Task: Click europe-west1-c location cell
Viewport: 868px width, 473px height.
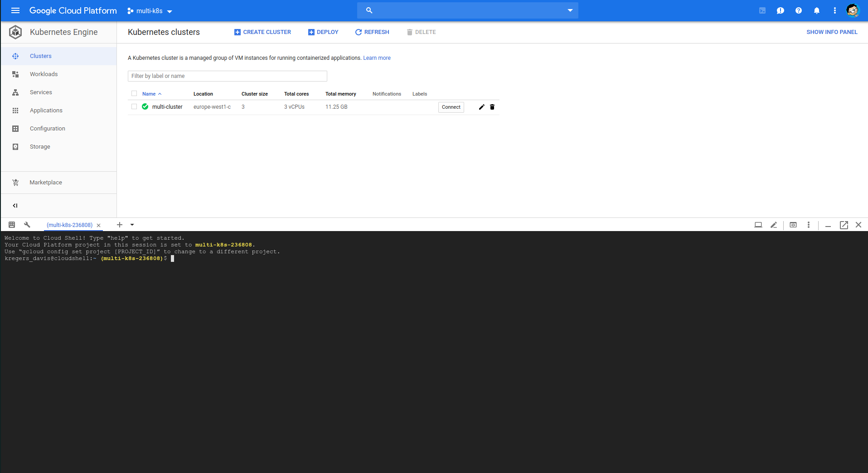Action: click(x=212, y=107)
